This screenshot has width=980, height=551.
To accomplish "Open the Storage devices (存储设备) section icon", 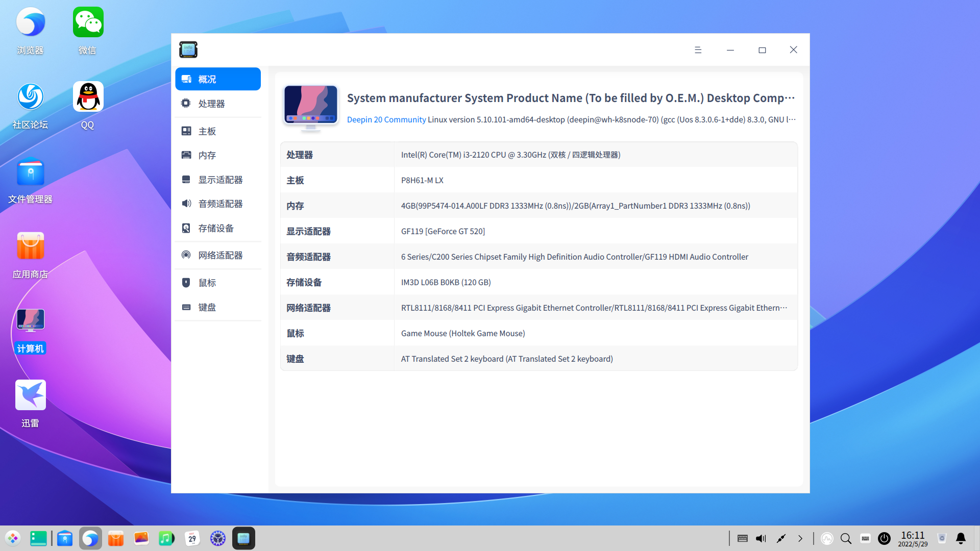I will pyautogui.click(x=186, y=228).
